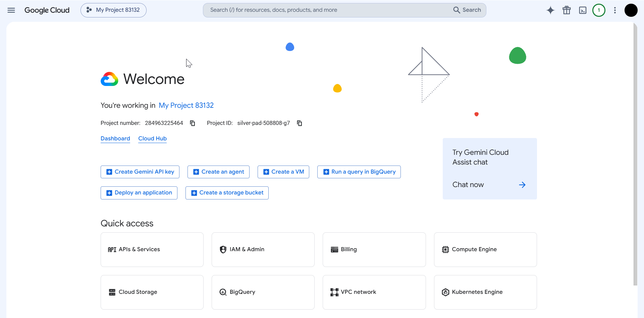Click Create an agent button
Image resolution: width=644 pixels, height=318 pixels.
click(x=218, y=172)
